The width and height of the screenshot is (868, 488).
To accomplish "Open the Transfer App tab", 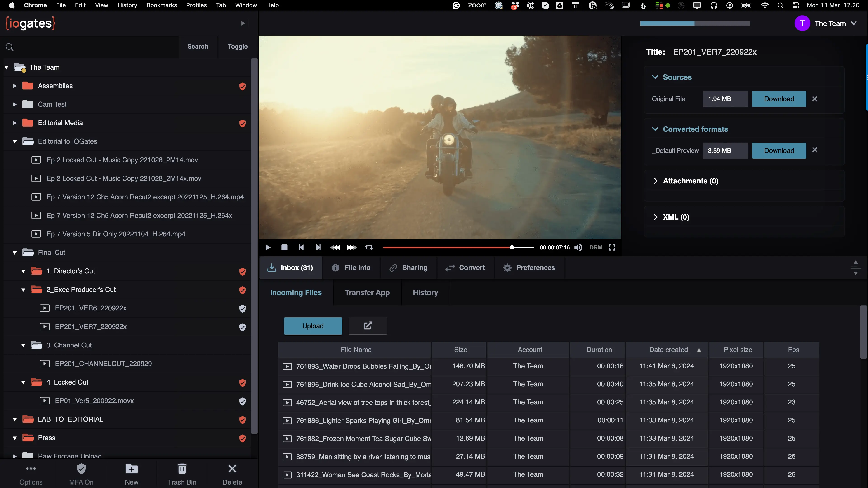I will pos(367,292).
